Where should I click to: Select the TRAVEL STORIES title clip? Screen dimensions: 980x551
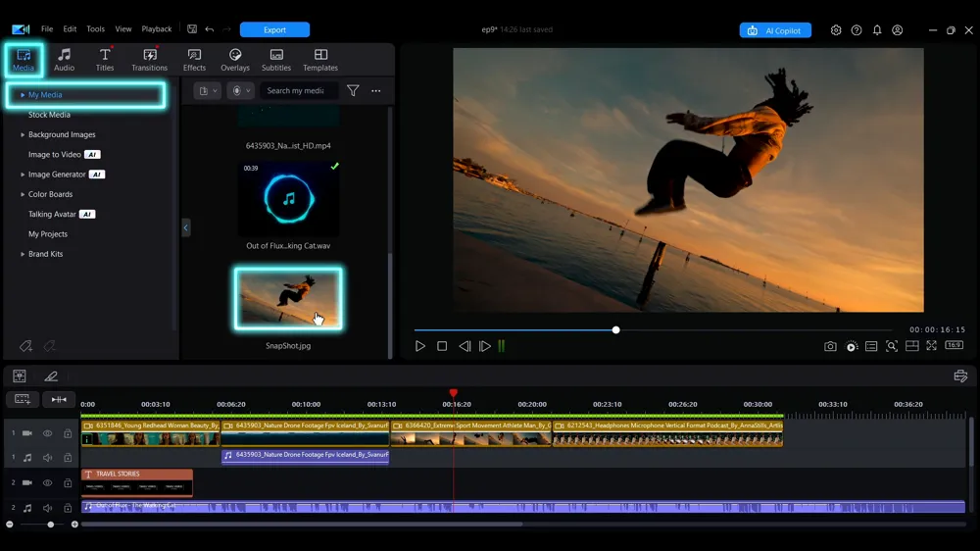(x=137, y=482)
